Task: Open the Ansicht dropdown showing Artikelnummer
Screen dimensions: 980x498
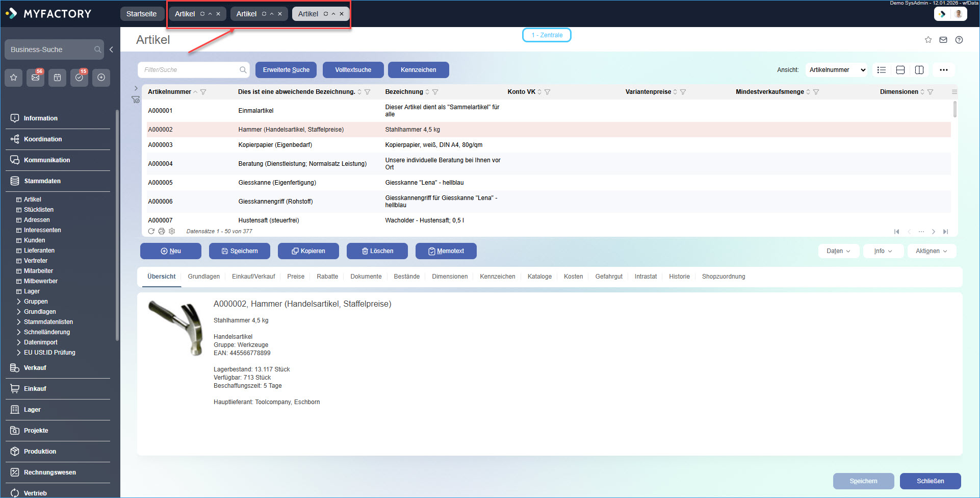Action: tap(836, 70)
